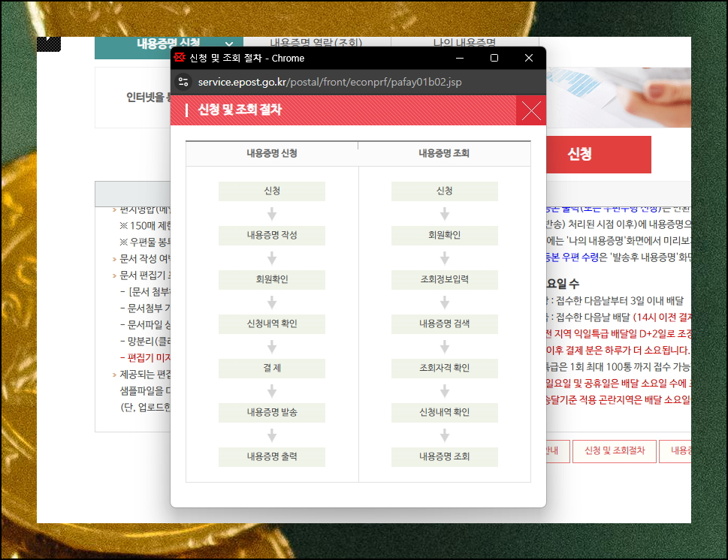This screenshot has width=728, height=560.
Task: Open the 나의 내용증명 tab
Action: click(x=464, y=43)
